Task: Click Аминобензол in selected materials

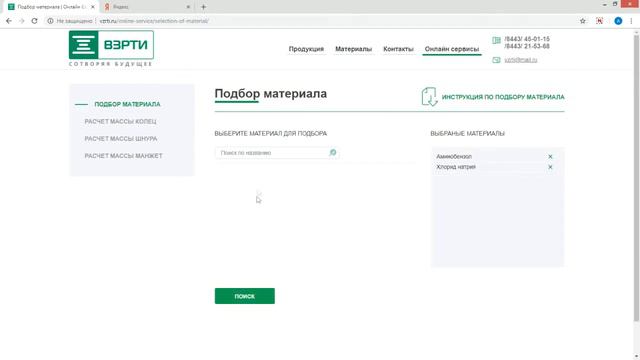Action: [x=454, y=157]
